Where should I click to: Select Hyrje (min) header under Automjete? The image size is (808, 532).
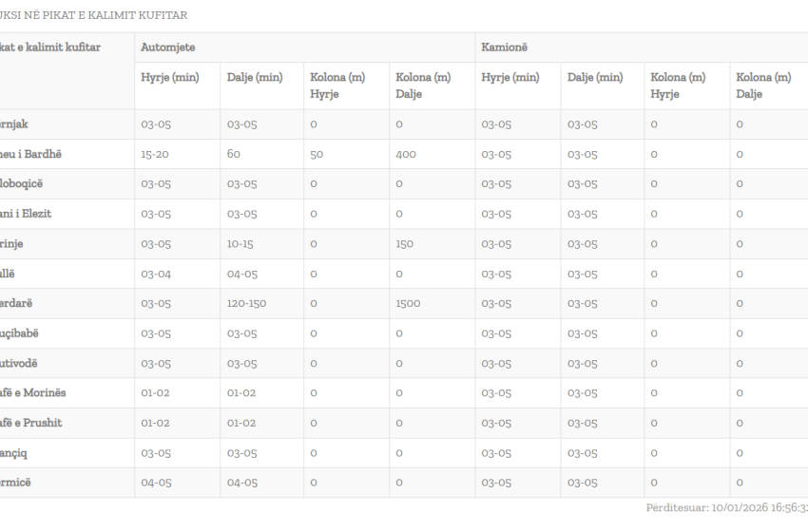[169, 77]
